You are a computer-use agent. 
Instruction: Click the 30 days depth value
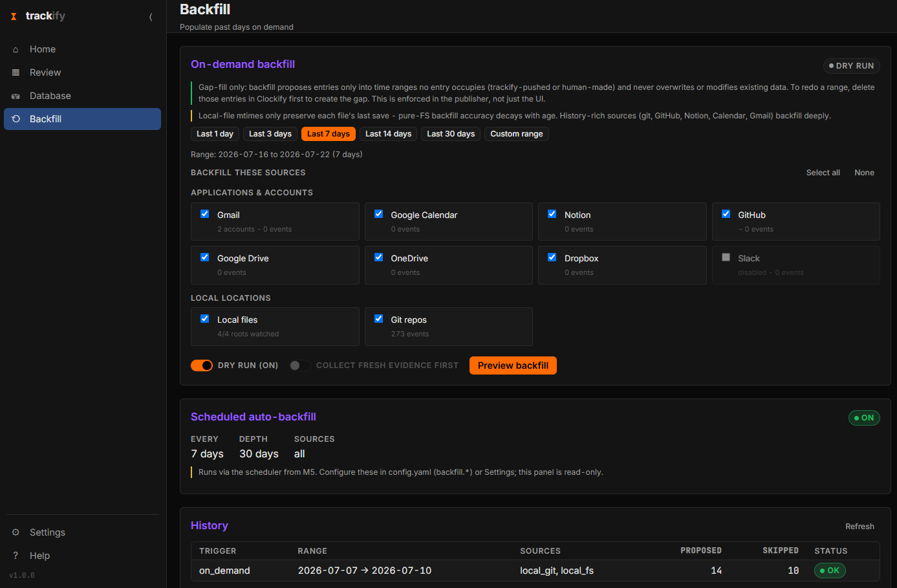coord(259,454)
